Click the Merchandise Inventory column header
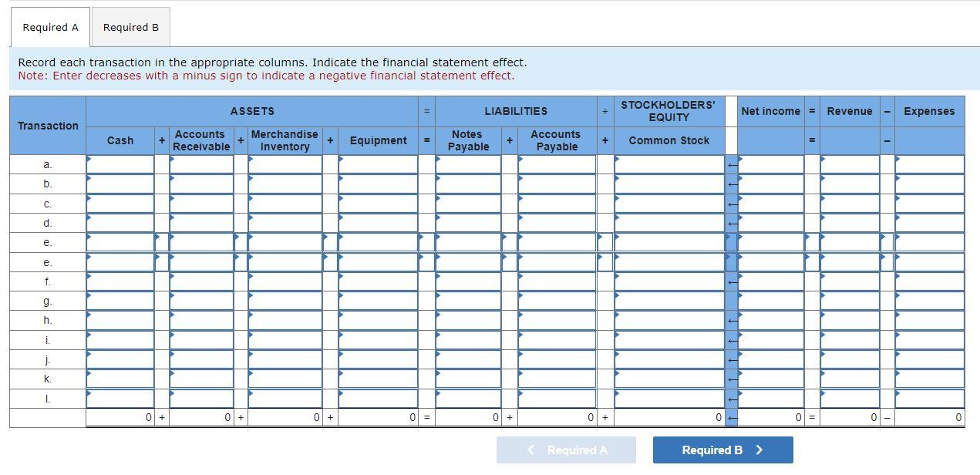980x475 pixels. point(285,140)
